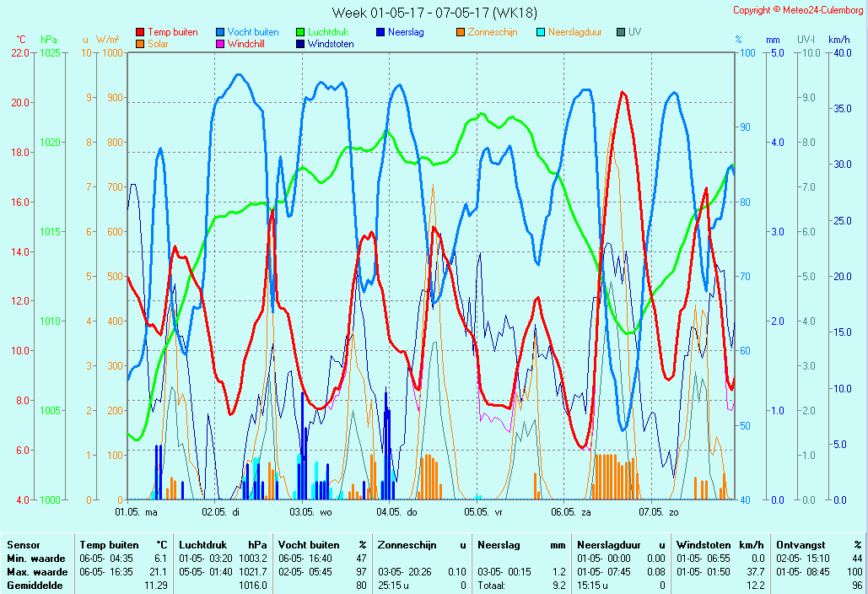Click the magenta Windchill legend swatch
Image resolution: width=868 pixels, height=594 pixels.
[x=220, y=44]
